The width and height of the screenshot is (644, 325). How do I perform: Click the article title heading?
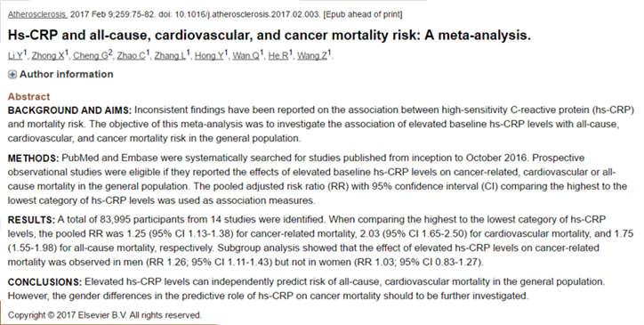click(x=269, y=36)
